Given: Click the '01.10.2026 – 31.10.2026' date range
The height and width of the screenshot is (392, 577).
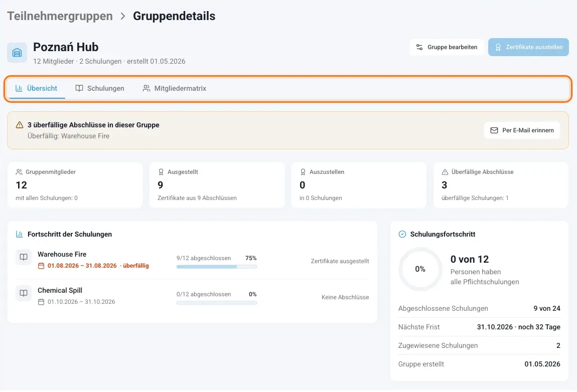Looking at the screenshot, I should coord(81,302).
